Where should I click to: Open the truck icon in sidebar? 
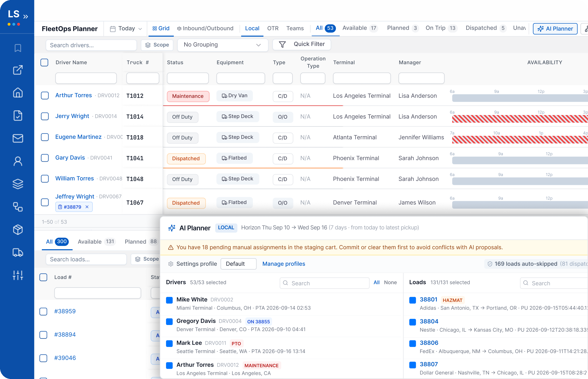pos(18,252)
